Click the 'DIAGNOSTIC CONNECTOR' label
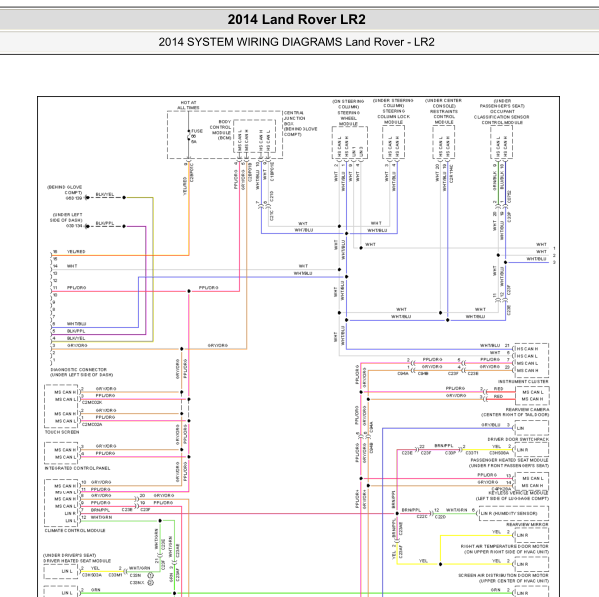This screenshot has height=597, width=599. (x=79, y=370)
